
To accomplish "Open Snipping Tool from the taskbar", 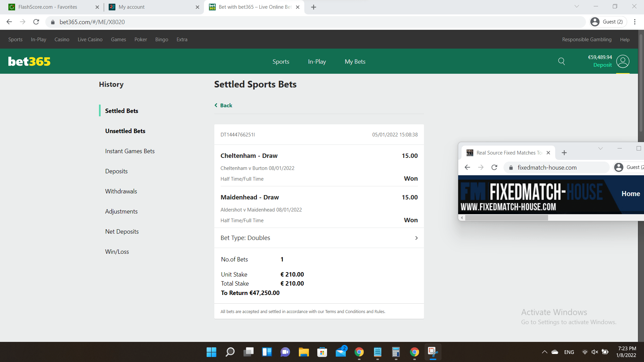I will point(433,352).
